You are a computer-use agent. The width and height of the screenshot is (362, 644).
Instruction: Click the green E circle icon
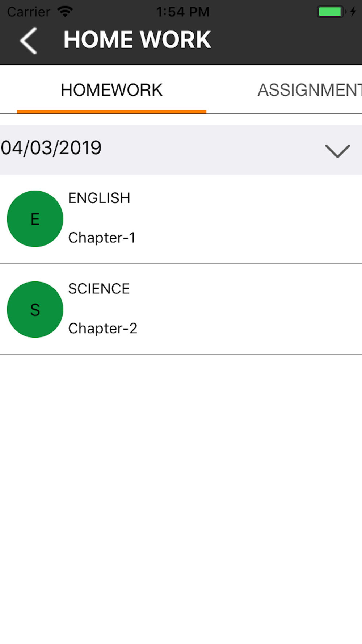point(35,219)
